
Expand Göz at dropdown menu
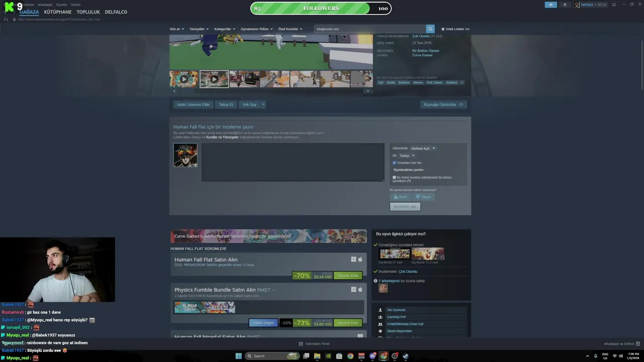tap(177, 29)
